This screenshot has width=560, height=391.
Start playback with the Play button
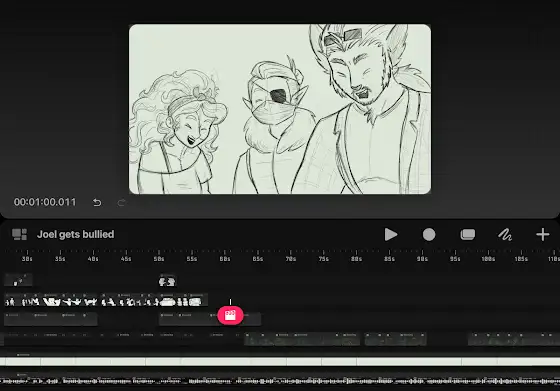pyautogui.click(x=391, y=235)
